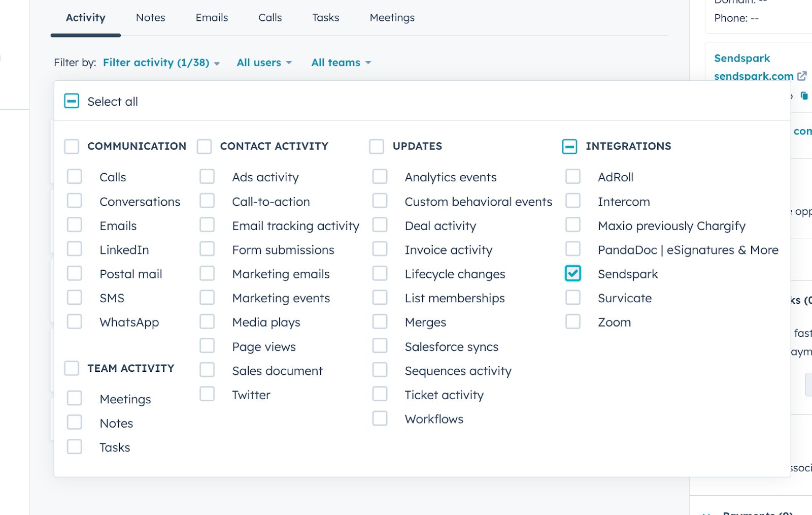Screen dimensions: 812x515
Task: Switch to the Activity tab
Action: click(x=86, y=18)
